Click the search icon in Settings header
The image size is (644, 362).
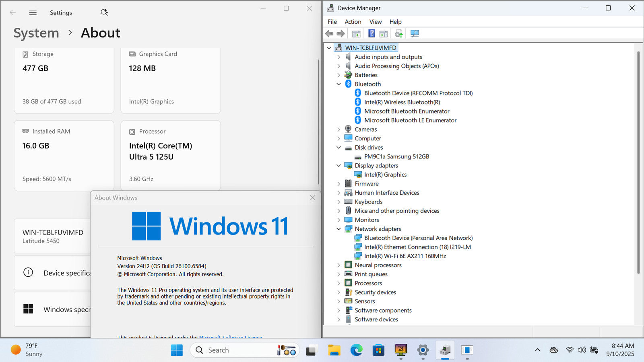pos(104,12)
